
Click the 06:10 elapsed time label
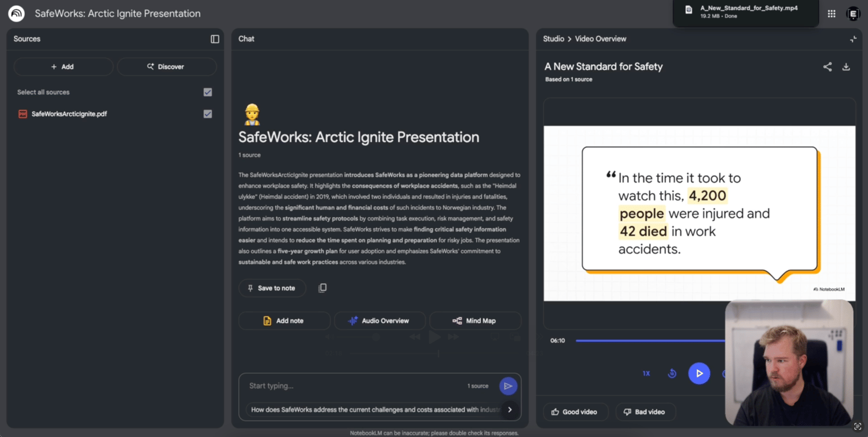pyautogui.click(x=557, y=340)
